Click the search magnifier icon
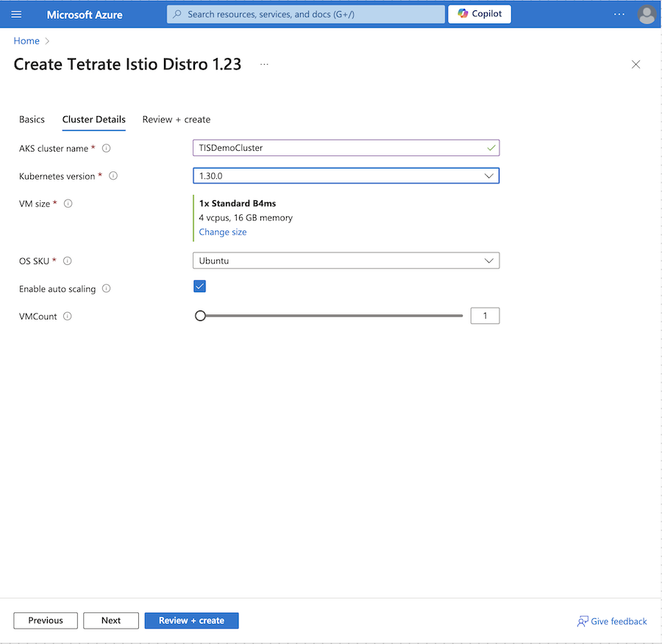The height and width of the screenshot is (644, 662). (x=177, y=15)
